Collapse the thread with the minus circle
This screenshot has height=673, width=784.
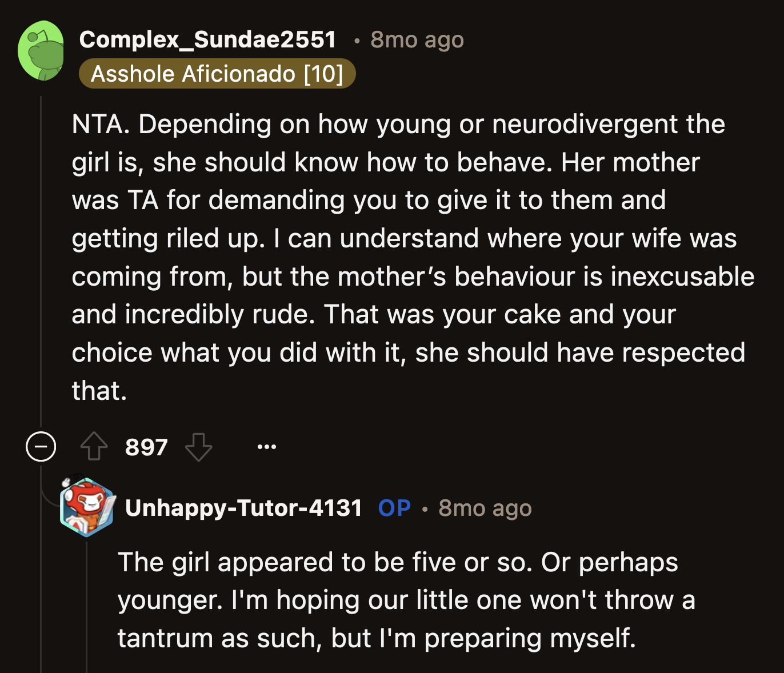click(x=41, y=447)
